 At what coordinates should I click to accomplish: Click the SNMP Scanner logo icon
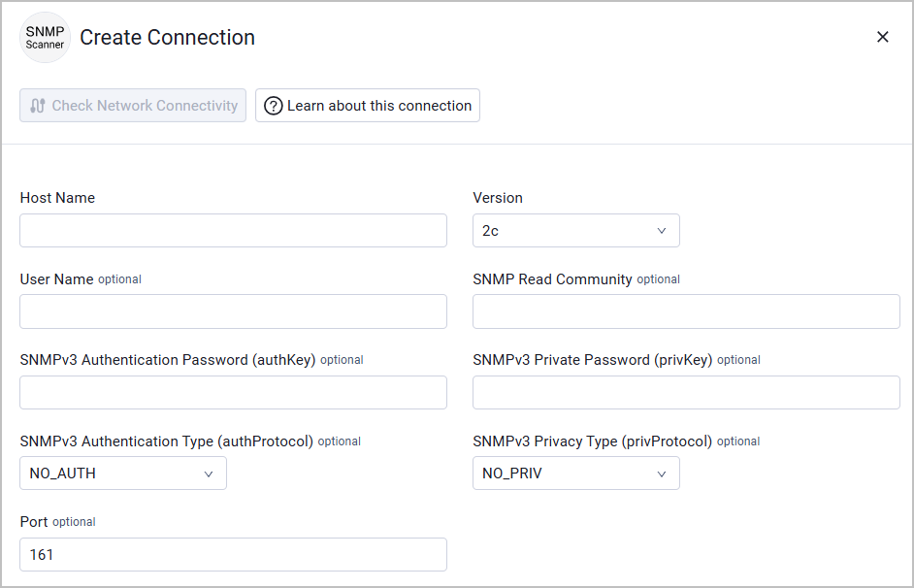click(x=45, y=38)
